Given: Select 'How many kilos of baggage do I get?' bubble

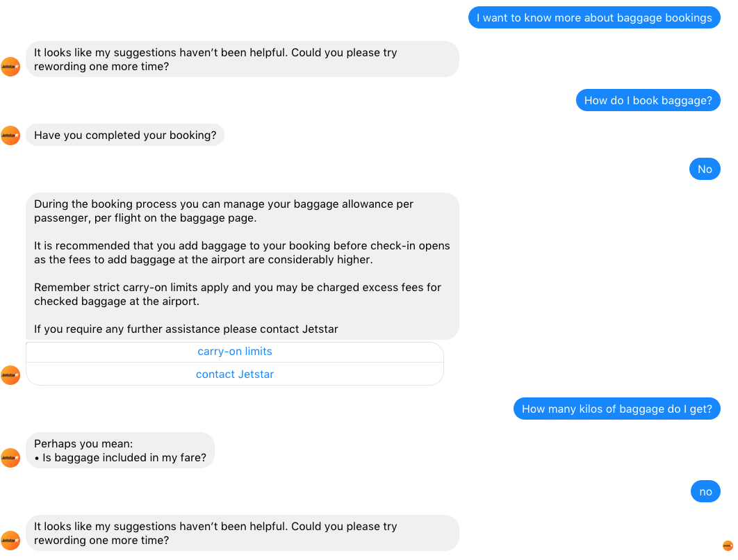Looking at the screenshot, I should pyautogui.click(x=617, y=409).
